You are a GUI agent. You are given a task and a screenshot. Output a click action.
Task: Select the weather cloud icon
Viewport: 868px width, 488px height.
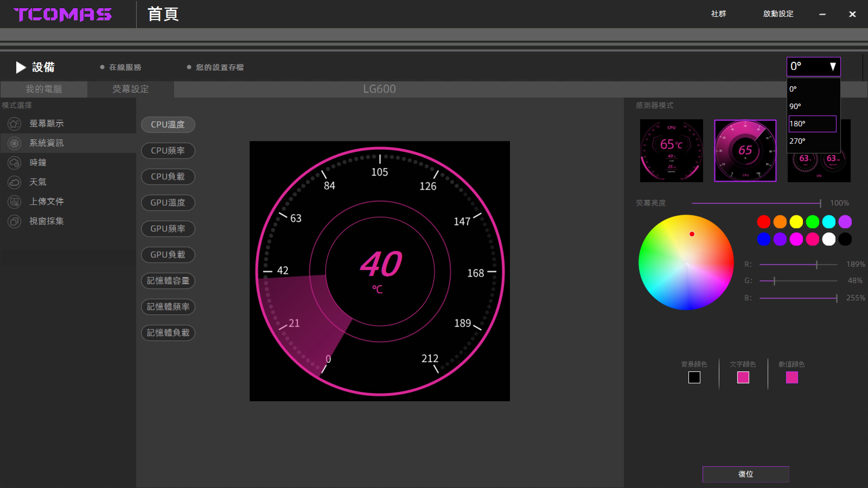pyautogui.click(x=14, y=182)
